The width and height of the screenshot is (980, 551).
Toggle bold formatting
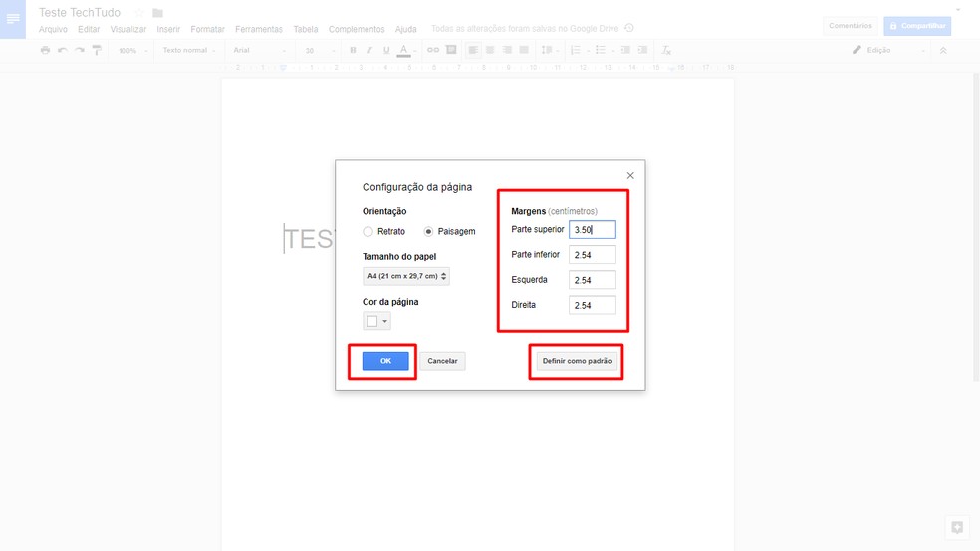(x=354, y=50)
